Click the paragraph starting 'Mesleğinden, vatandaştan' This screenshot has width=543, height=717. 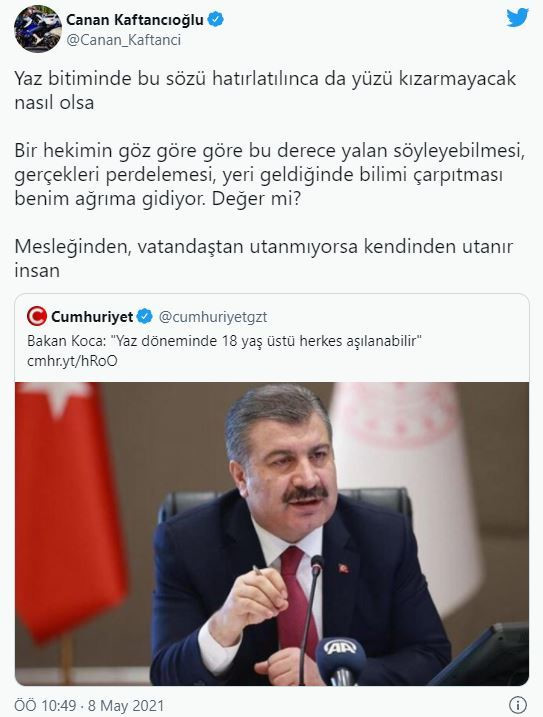264,258
